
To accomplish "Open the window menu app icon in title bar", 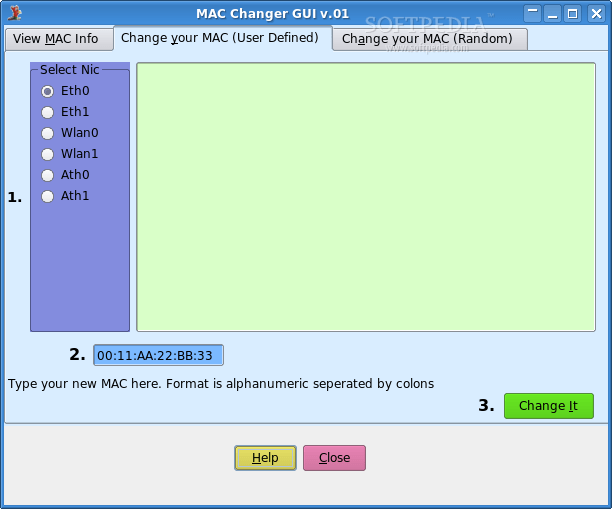I will pyautogui.click(x=15, y=13).
